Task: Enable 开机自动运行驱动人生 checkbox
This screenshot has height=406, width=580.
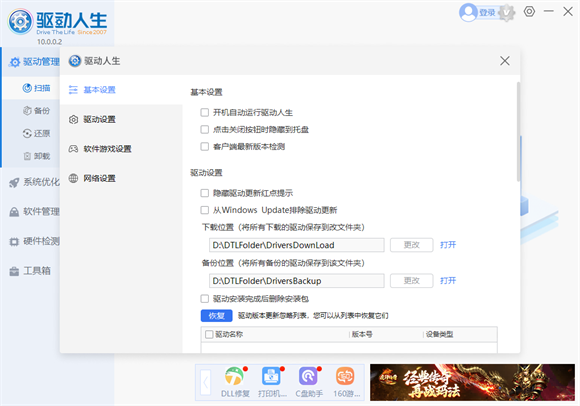Action: coord(205,112)
